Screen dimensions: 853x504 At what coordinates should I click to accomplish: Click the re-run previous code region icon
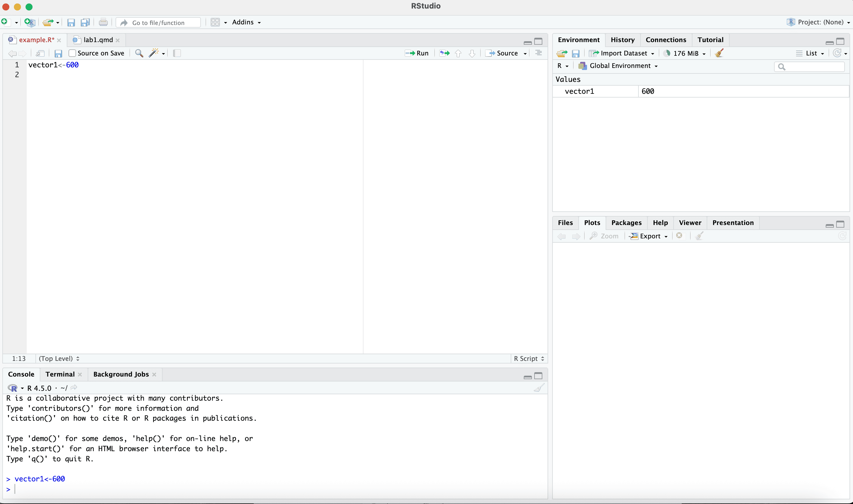pyautogui.click(x=444, y=53)
